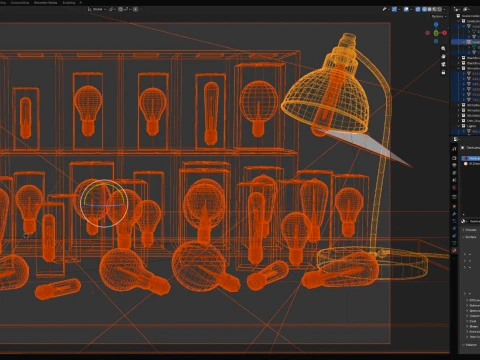Toggle the camera view icon

(443, 64)
